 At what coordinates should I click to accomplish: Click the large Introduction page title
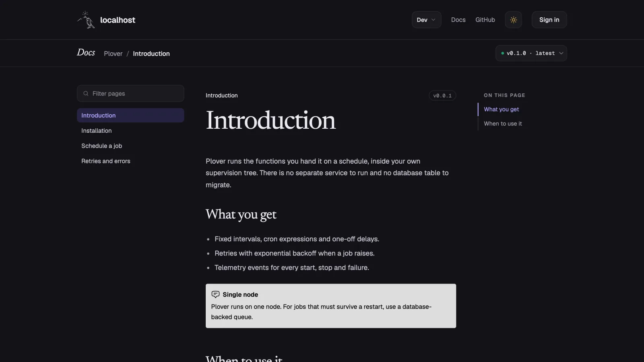tap(270, 120)
